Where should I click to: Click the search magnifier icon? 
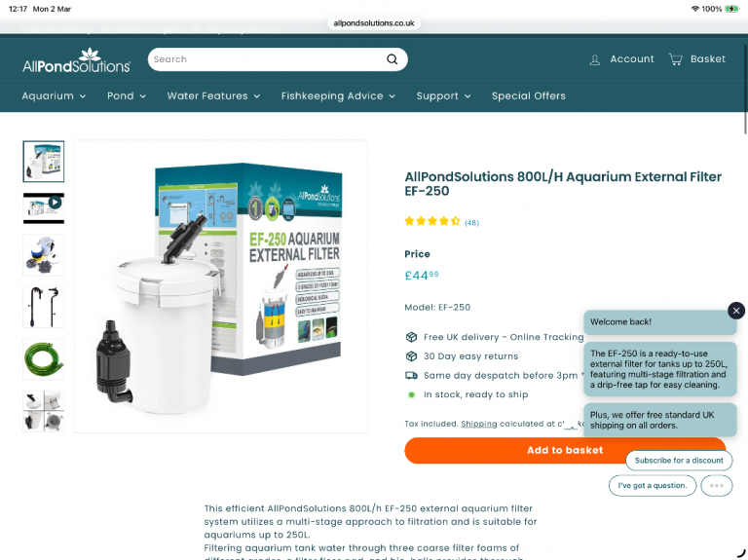393,59
